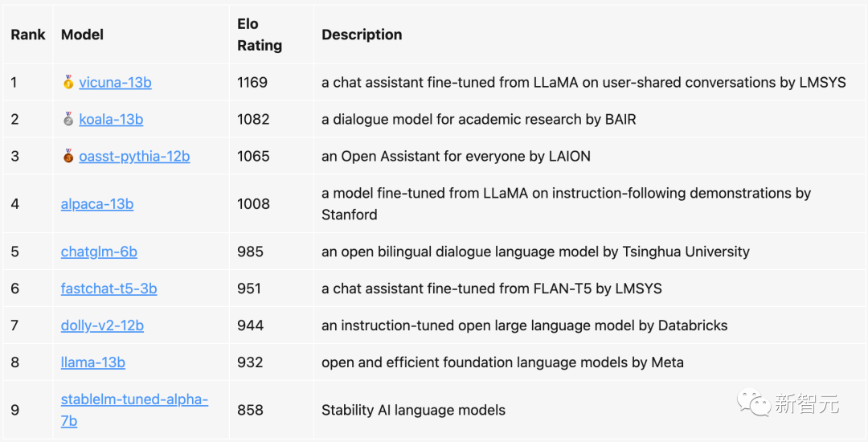Click the 新智元 watermark text
The image size is (868, 442).
point(806,404)
